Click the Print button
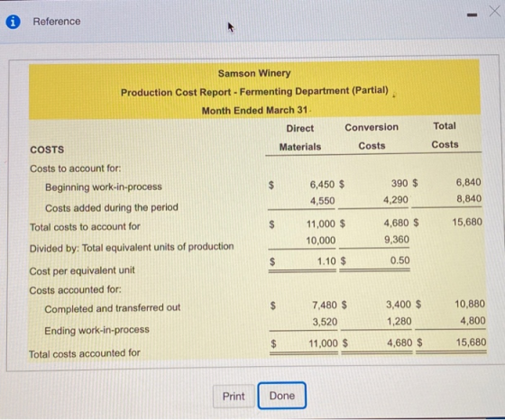Image resolution: width=505 pixels, height=420 pixels. pos(234,396)
